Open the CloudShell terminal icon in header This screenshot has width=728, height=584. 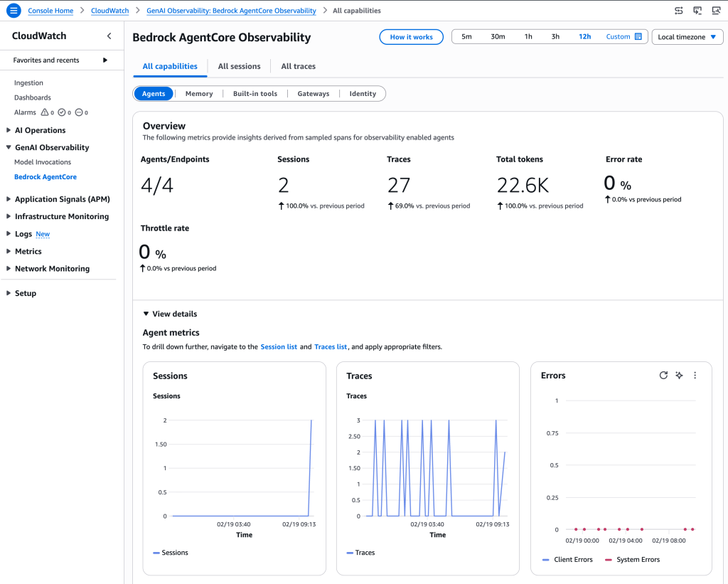(697, 11)
